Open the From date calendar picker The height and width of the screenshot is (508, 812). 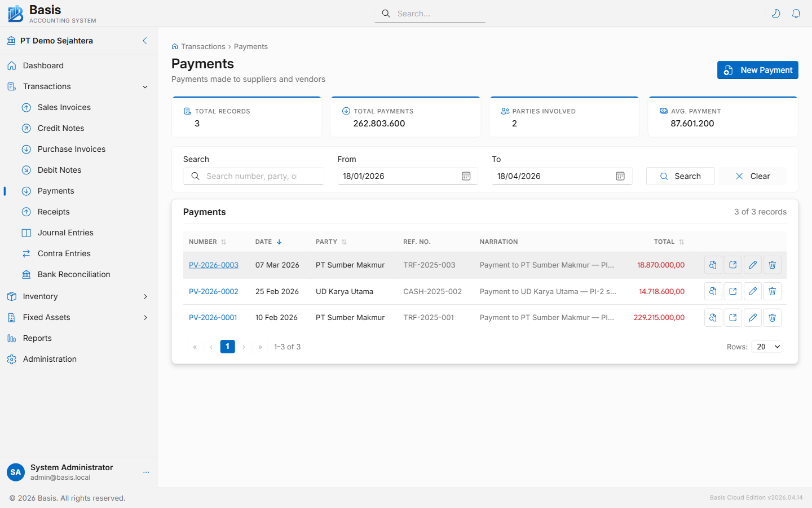tap(466, 176)
